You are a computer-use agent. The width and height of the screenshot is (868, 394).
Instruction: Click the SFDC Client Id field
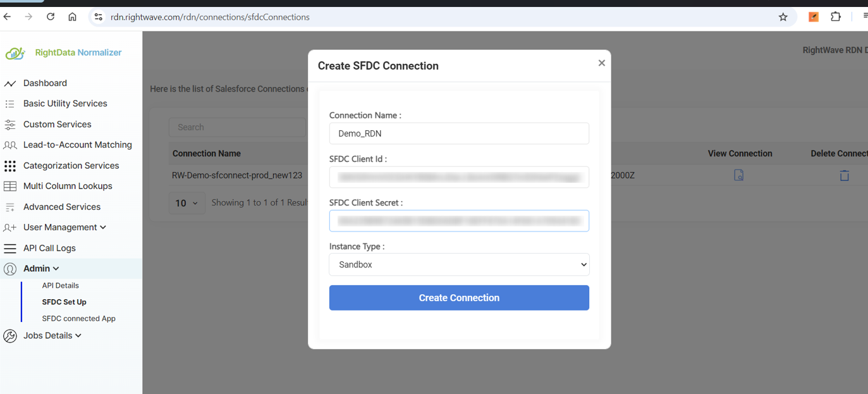coord(459,177)
